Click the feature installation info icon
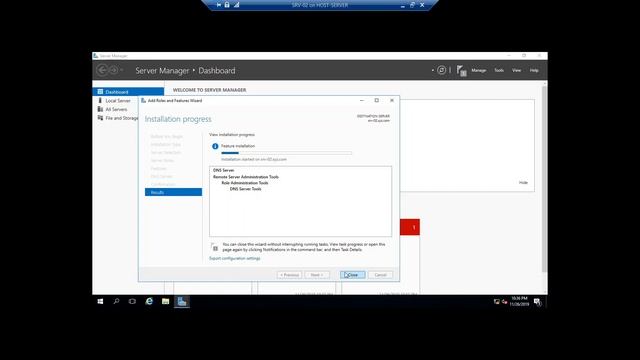640x360 pixels. click(x=215, y=146)
